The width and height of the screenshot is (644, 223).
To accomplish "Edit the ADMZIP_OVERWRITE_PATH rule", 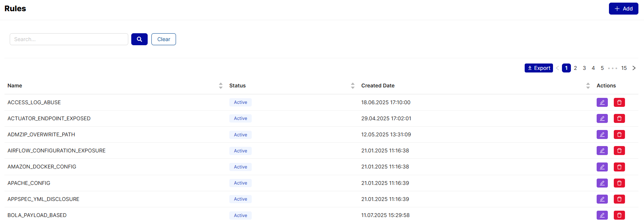I will [602, 134].
